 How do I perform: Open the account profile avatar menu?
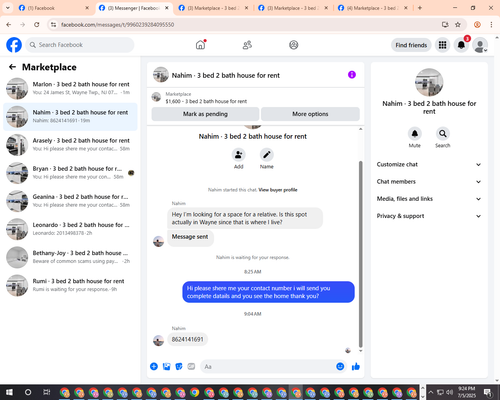(480, 45)
